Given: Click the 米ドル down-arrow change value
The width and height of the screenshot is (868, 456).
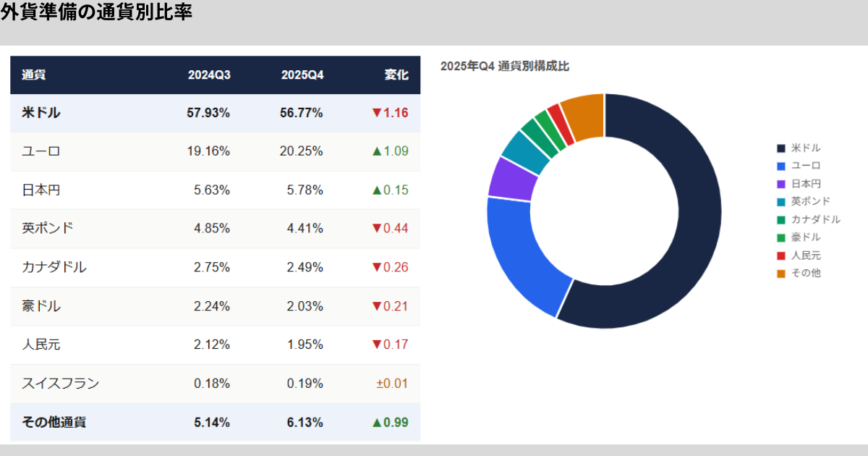Looking at the screenshot, I should 390,113.
